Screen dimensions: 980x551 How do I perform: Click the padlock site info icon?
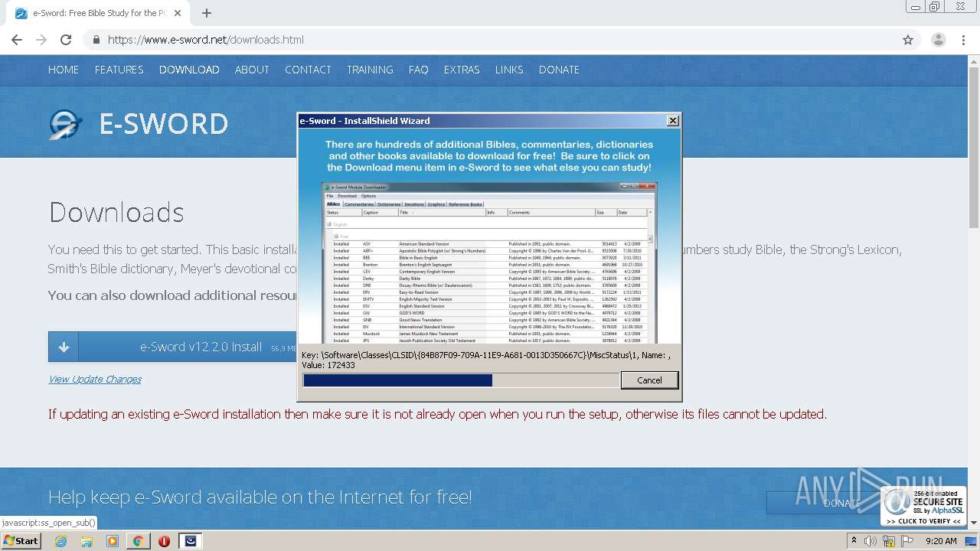coord(96,40)
